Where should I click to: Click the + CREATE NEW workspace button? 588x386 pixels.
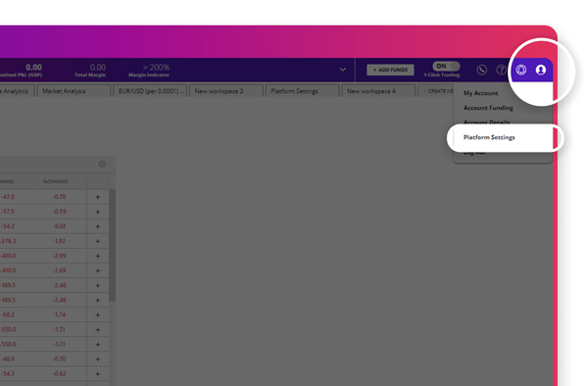436,91
